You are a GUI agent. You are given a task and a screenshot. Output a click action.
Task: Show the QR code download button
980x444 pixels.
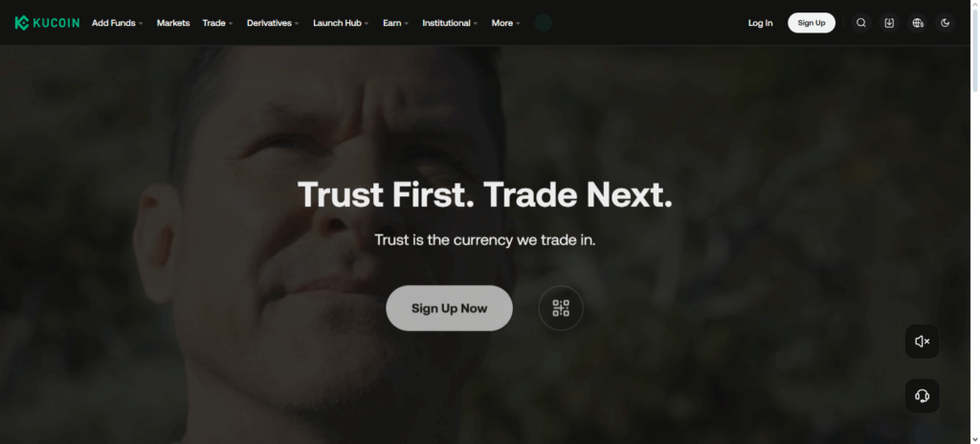[561, 308]
